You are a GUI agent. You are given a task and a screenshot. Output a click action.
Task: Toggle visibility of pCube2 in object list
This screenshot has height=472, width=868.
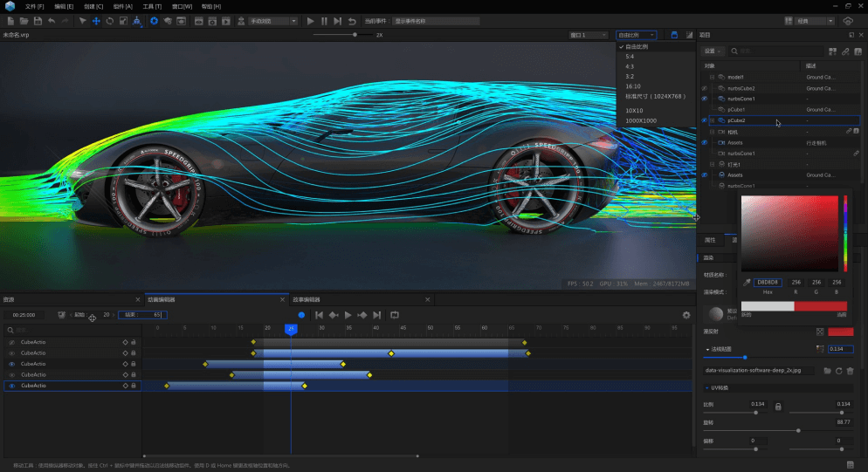pos(705,120)
